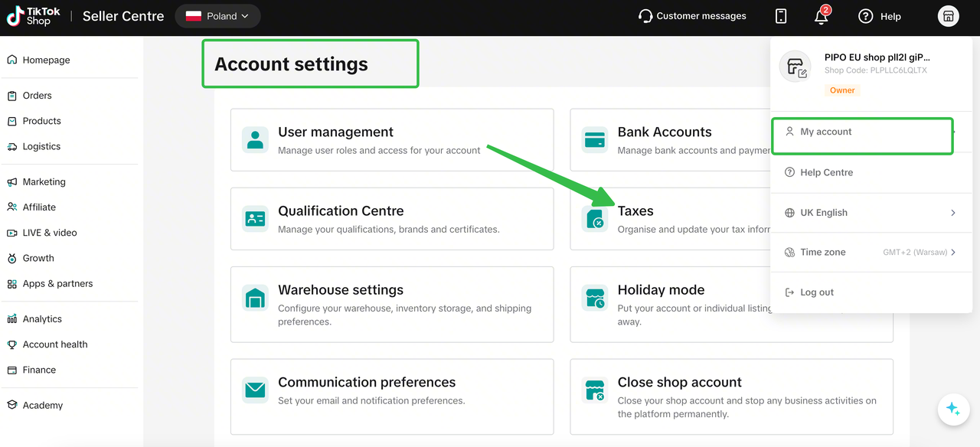Open the Poland region dropdown
The image size is (980, 447).
pos(217,16)
